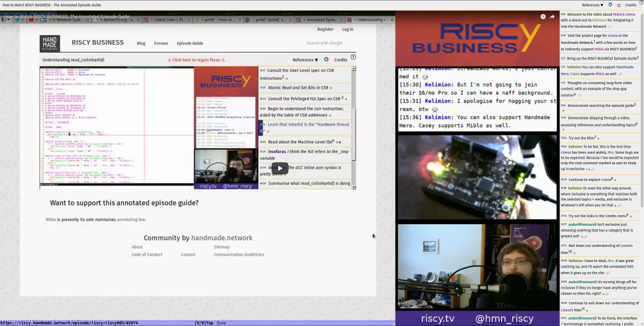Click the 'annotating live' link
This screenshot has width=644, height=326.
[x=132, y=220]
